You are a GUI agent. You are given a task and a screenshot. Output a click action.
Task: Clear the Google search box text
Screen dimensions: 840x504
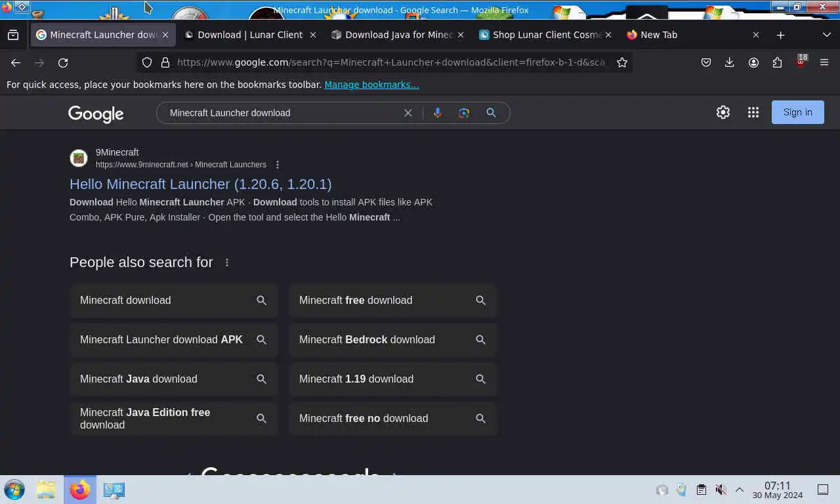pos(408,113)
